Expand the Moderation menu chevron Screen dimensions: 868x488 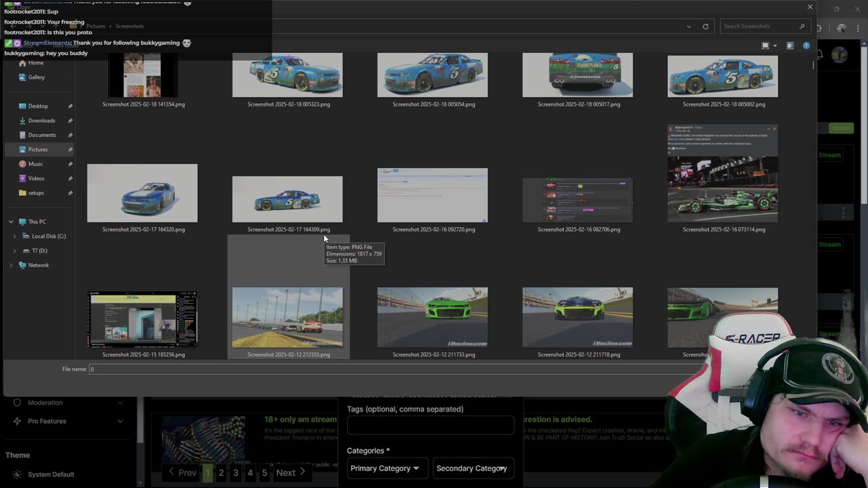120,403
